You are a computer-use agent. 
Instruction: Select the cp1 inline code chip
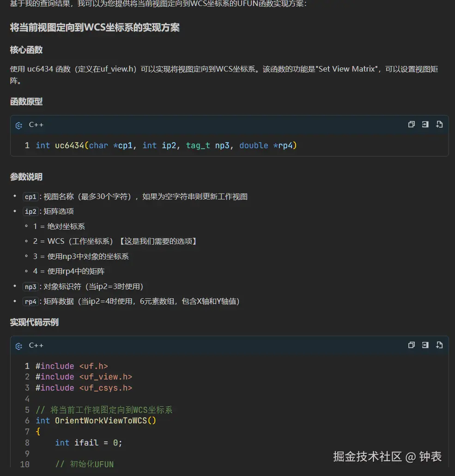[30, 196]
